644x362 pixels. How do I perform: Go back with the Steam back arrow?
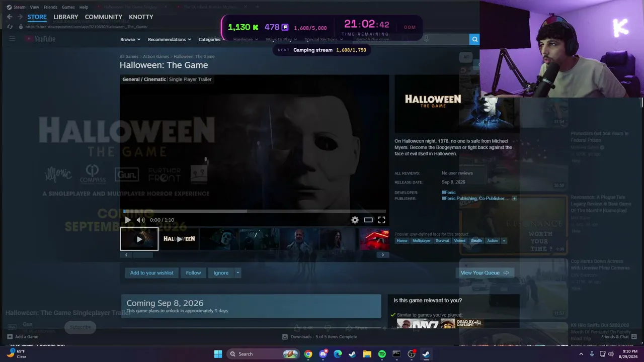click(x=9, y=17)
